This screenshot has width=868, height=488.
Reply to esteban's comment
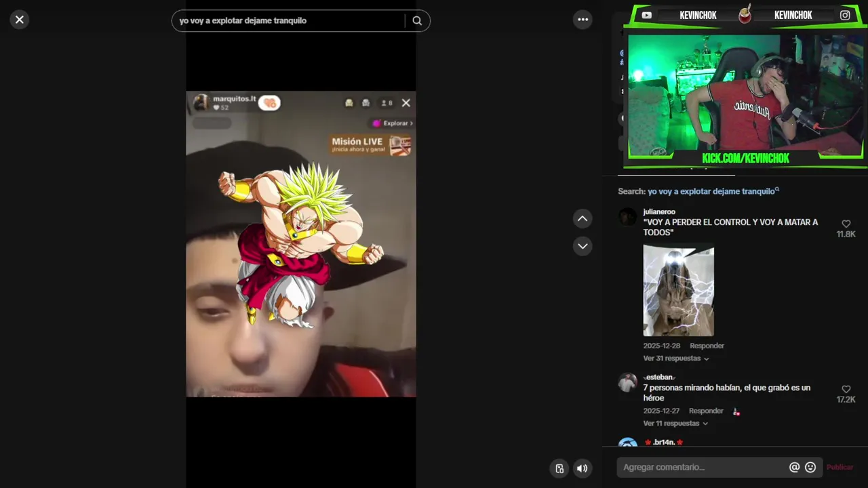coord(706,411)
